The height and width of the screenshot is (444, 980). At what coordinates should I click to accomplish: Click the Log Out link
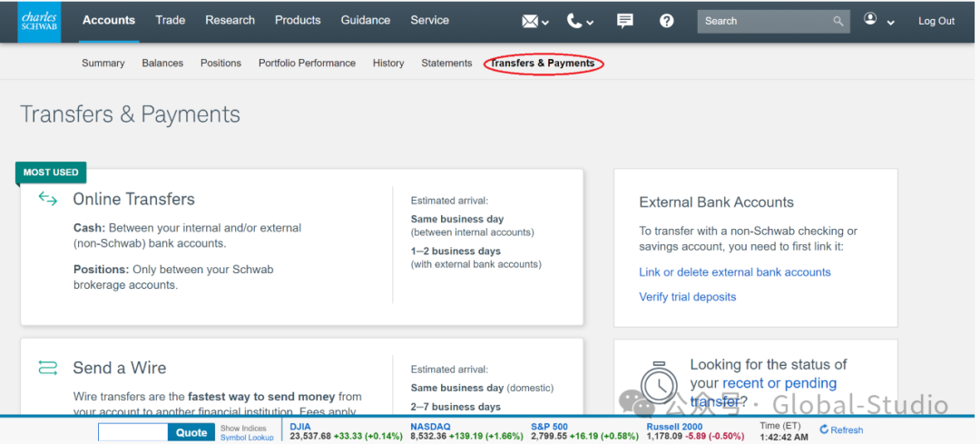[936, 21]
